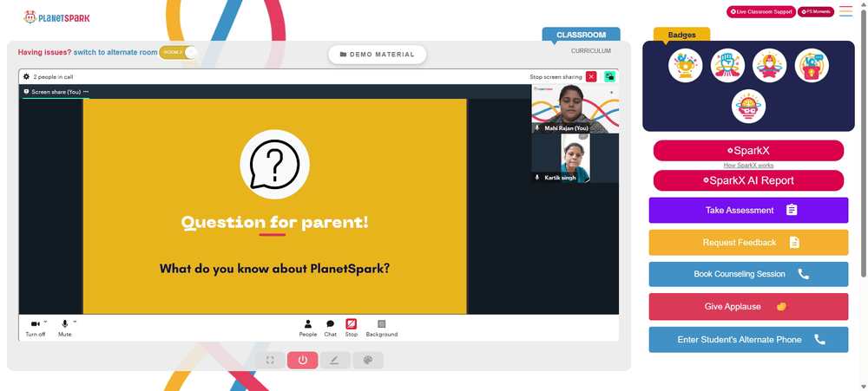Screen dimensions: 868x391
Task: Open the People panel
Action: click(x=308, y=328)
